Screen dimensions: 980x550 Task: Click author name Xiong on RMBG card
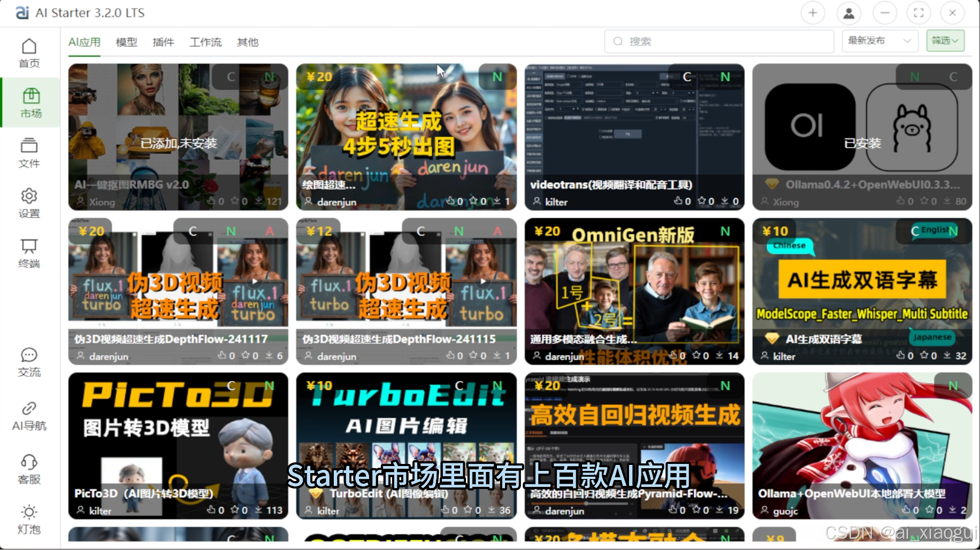pyautogui.click(x=102, y=202)
